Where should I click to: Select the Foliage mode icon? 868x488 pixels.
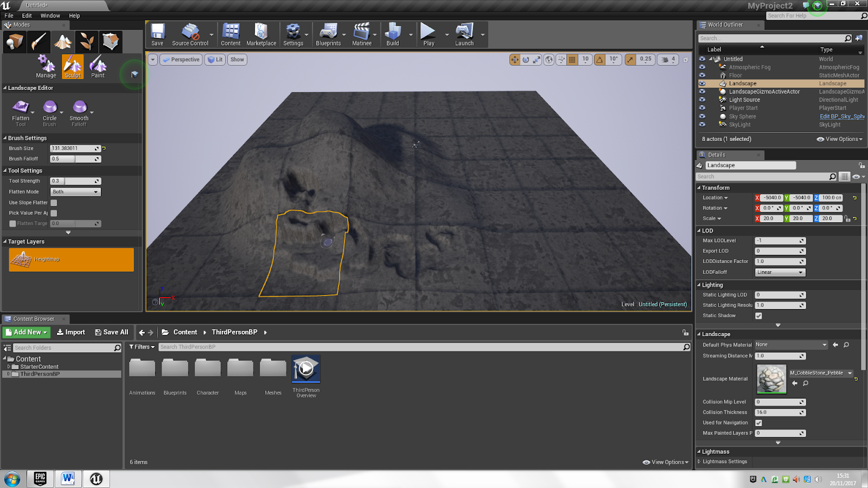(x=87, y=42)
